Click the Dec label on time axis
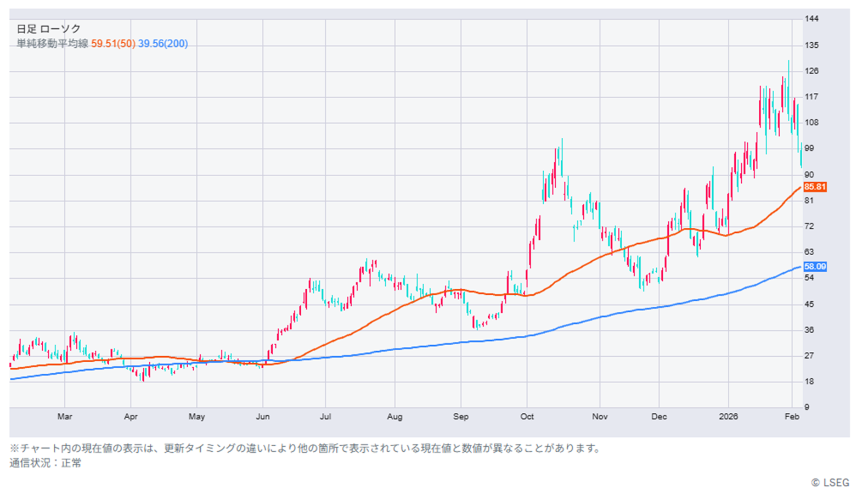The image size is (868, 500). [659, 417]
